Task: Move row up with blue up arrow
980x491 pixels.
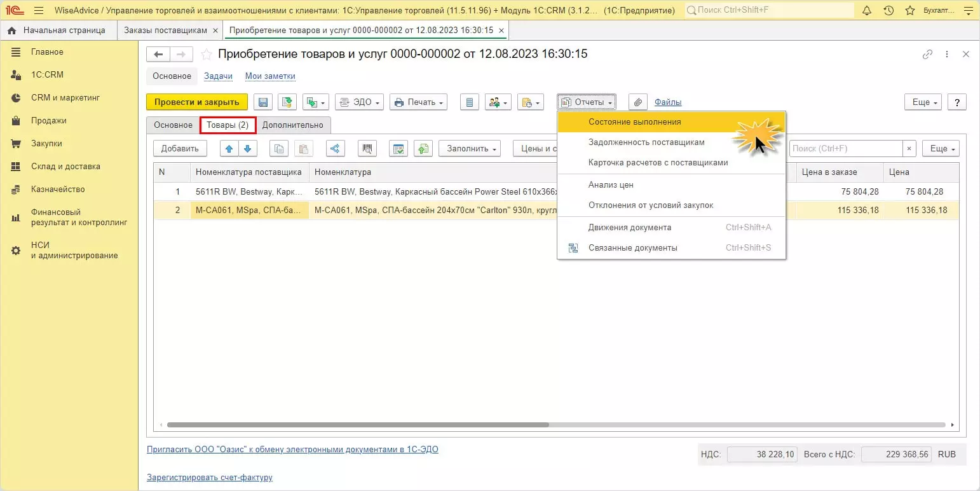Action: point(229,149)
